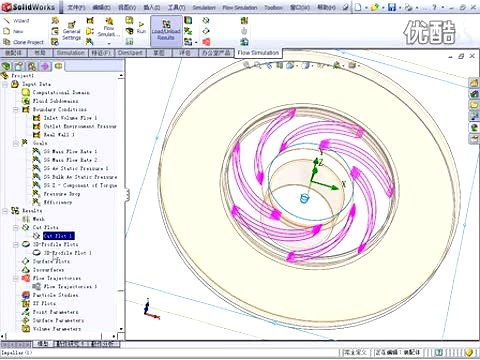Select the highlighted Cut Plot 1 item

(59, 236)
